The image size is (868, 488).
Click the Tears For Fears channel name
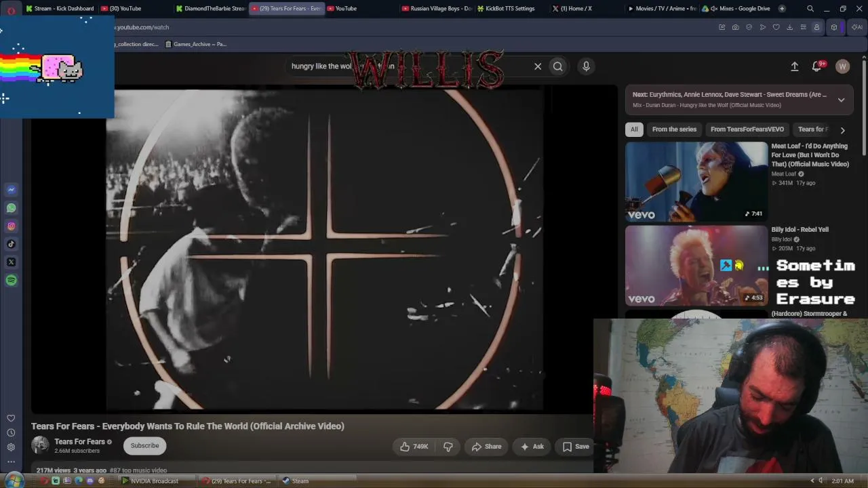[x=79, y=442]
